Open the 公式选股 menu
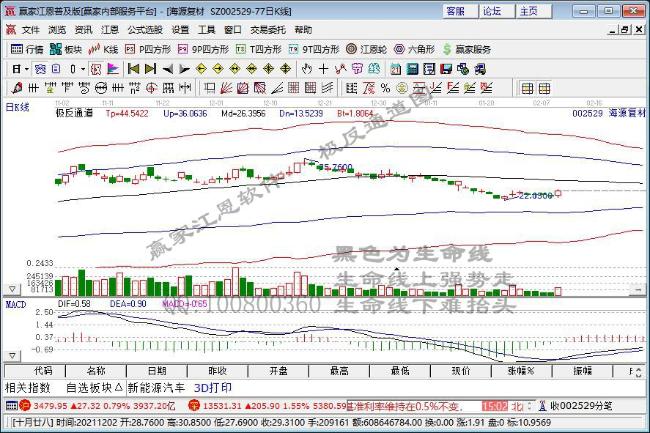 coord(145,30)
